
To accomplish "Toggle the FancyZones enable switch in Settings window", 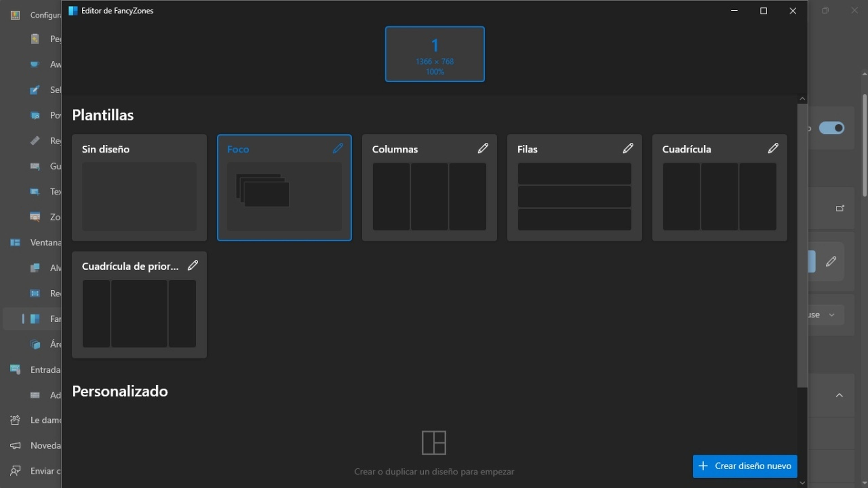I will tap(831, 128).
